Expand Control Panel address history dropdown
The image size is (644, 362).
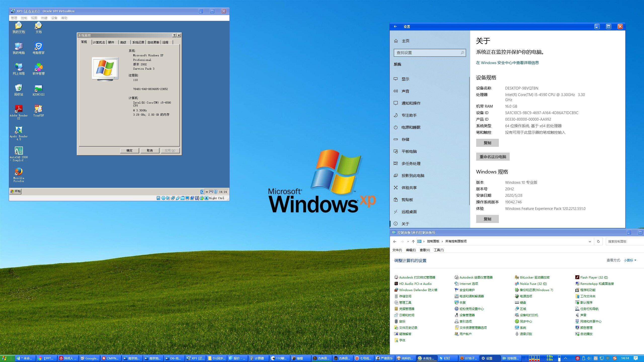[590, 241]
